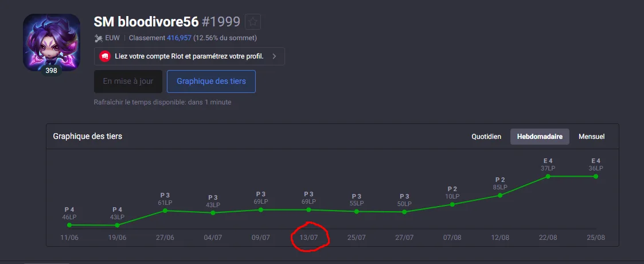
Task: Click the chart point for 12/08 P2 85LP
Action: (x=500, y=195)
